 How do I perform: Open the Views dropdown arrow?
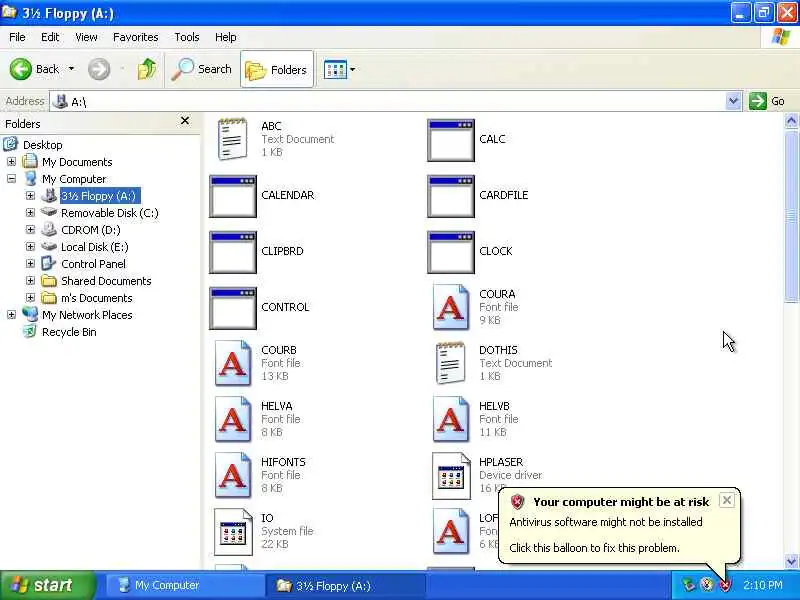pos(353,69)
